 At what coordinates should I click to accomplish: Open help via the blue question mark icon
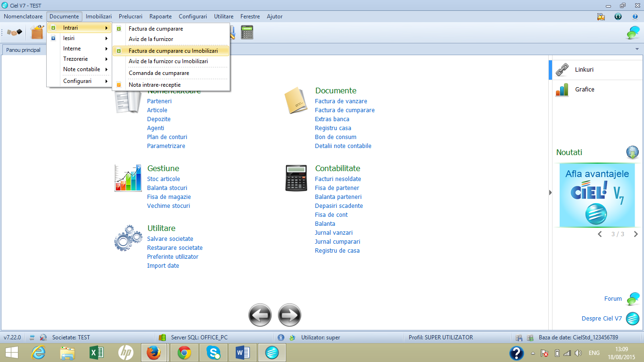click(635, 16)
